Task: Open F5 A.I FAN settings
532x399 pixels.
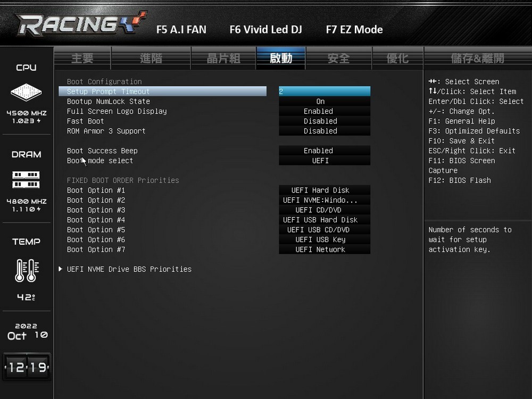Action: (x=181, y=29)
